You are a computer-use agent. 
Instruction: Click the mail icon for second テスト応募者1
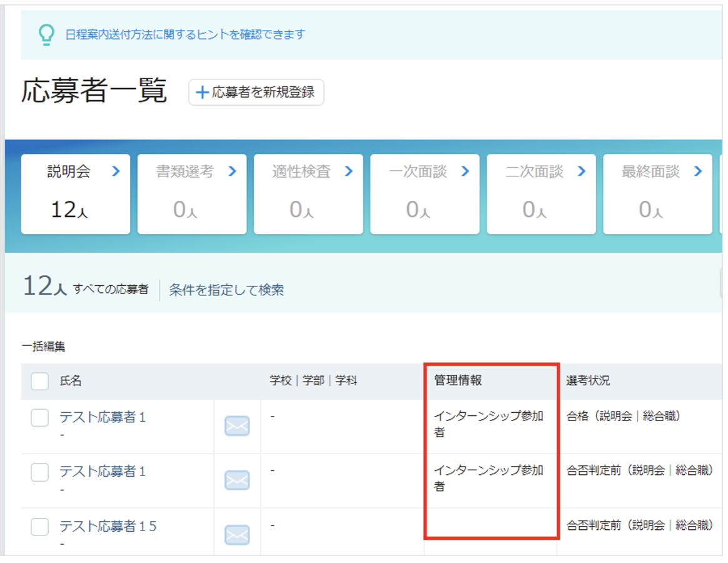(x=237, y=480)
